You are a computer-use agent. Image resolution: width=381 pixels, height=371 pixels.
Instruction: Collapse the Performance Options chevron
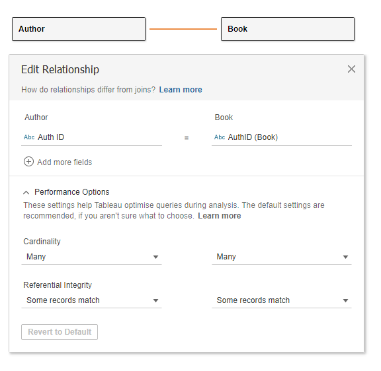point(26,192)
